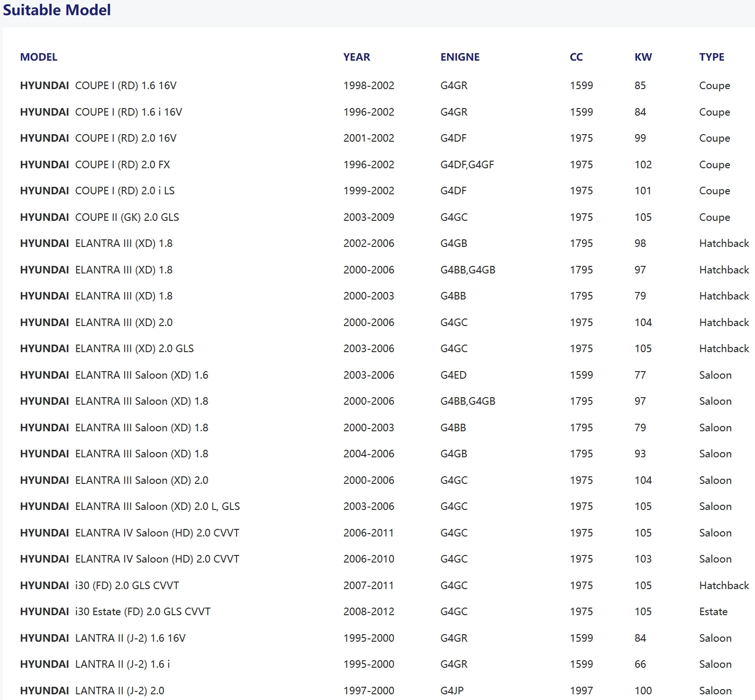Select HYUNDAI LANTRA II (J-2) 1.6 16V

click(x=103, y=638)
